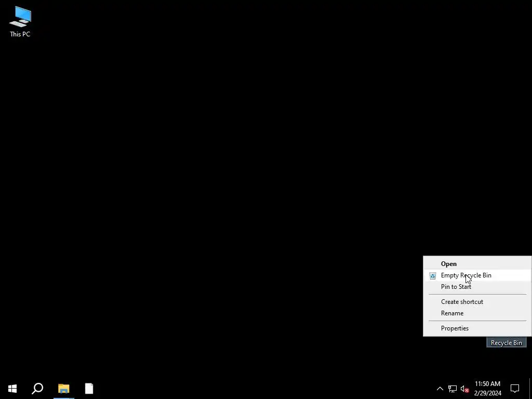Select Create shortcut menu option
Screen dimensions: 532x399
477,302
